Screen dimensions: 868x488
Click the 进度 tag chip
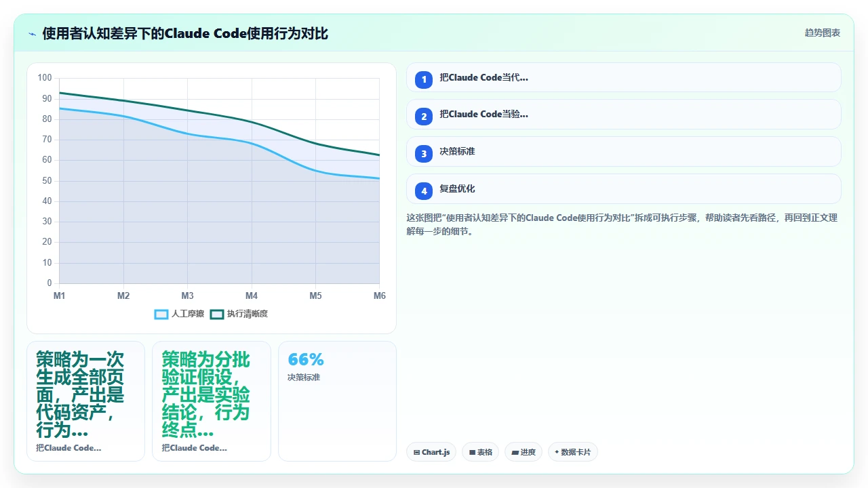[x=524, y=452]
